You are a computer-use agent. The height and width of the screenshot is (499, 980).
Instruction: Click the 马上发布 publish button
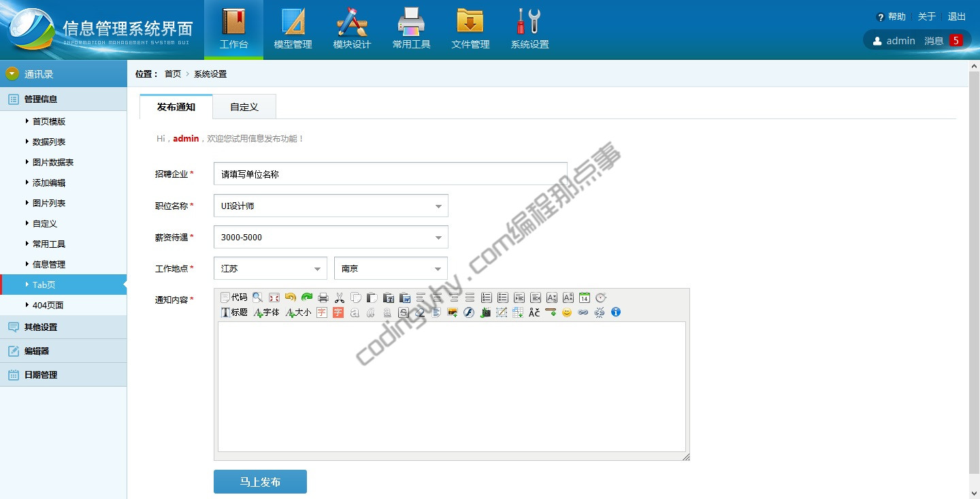point(260,482)
